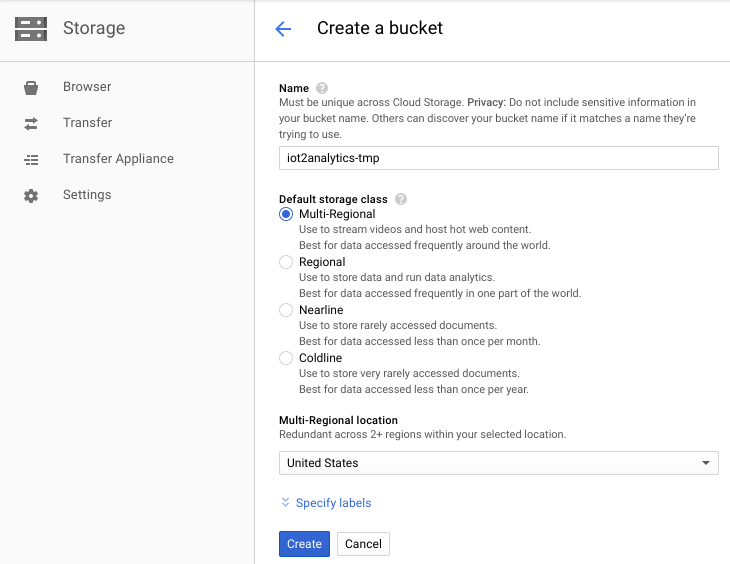Screen dimensions: 730x564
Task: Go back using the blue arrow
Action: click(283, 29)
